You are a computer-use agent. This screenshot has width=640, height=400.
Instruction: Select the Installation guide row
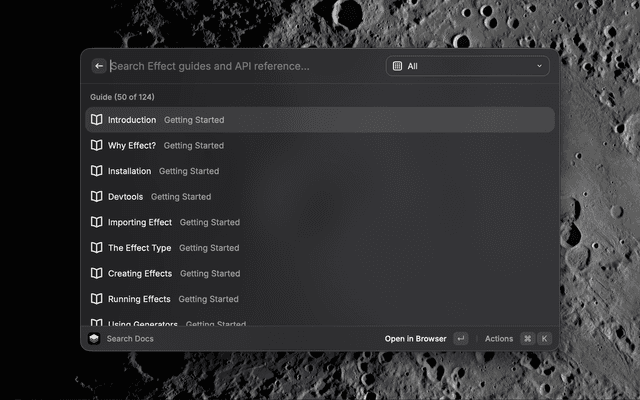pyautogui.click(x=320, y=171)
